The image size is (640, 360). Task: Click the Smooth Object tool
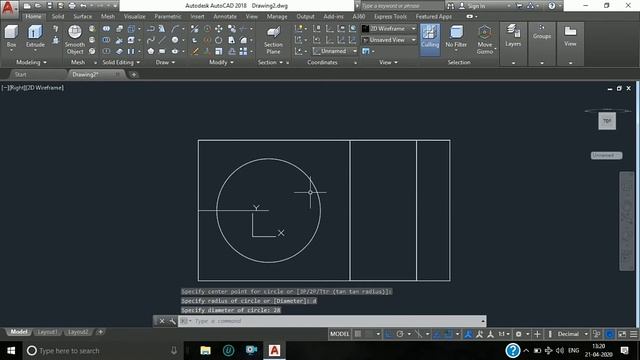click(75, 40)
